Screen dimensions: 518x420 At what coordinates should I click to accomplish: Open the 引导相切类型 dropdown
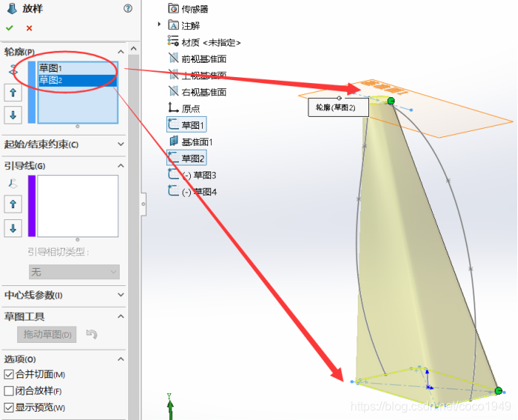pyautogui.click(x=74, y=272)
